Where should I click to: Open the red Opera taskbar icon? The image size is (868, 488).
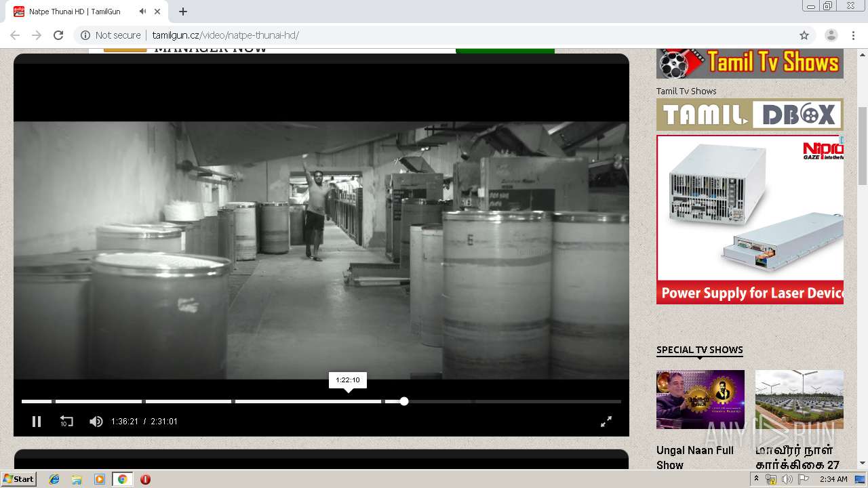tap(145, 479)
